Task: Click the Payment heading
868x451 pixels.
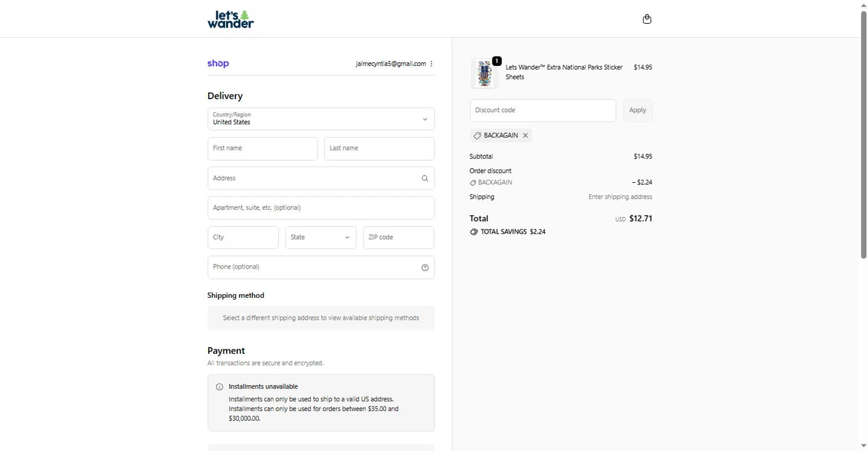Action: (x=226, y=350)
